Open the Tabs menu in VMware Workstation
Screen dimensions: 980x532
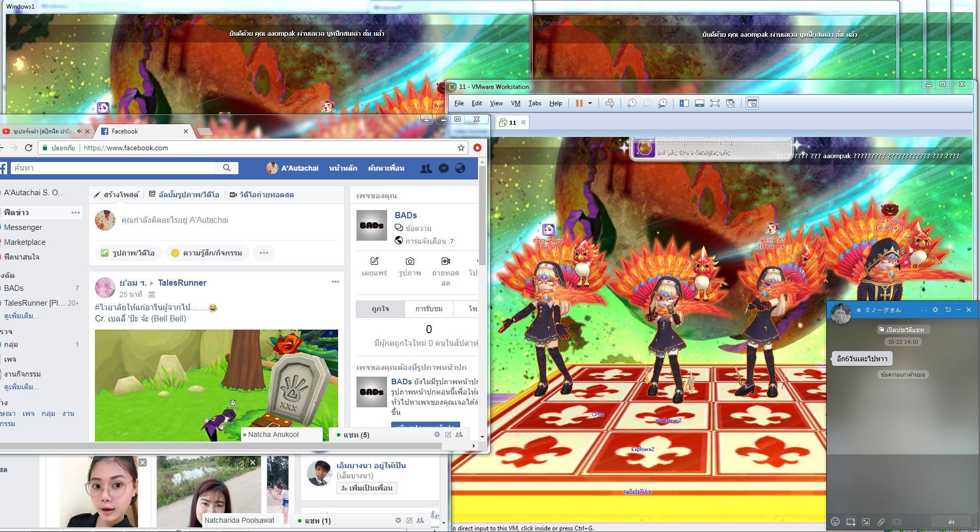pos(535,103)
